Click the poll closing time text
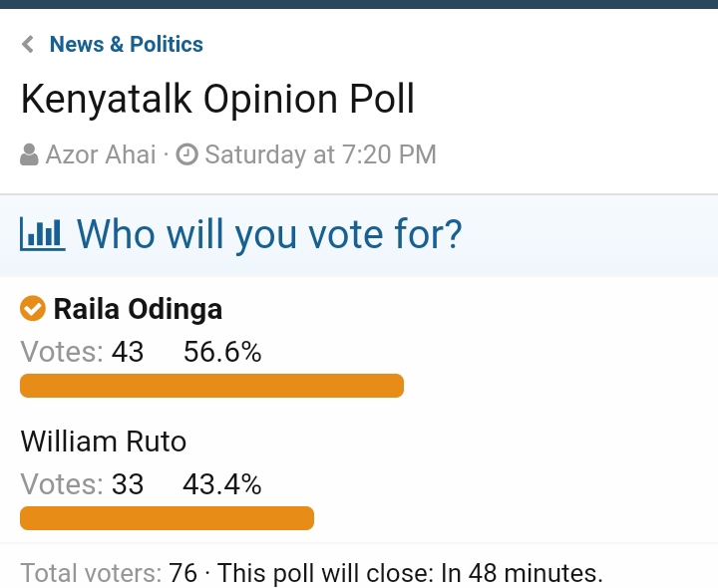Image resolution: width=718 pixels, height=588 pixels. tap(410, 573)
